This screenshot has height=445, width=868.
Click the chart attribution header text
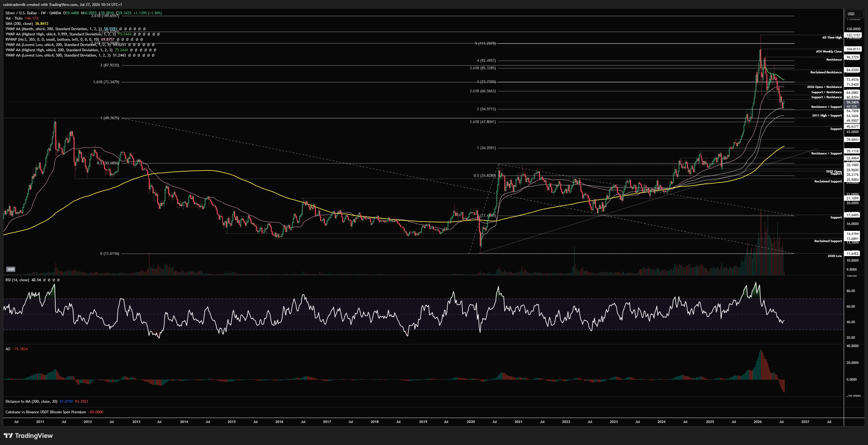click(x=62, y=4)
